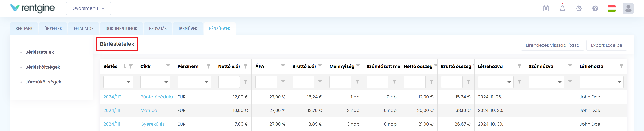This screenshot has width=644, height=131.
Task: Change language via Hungarian flag
Action: pyautogui.click(x=611, y=8)
